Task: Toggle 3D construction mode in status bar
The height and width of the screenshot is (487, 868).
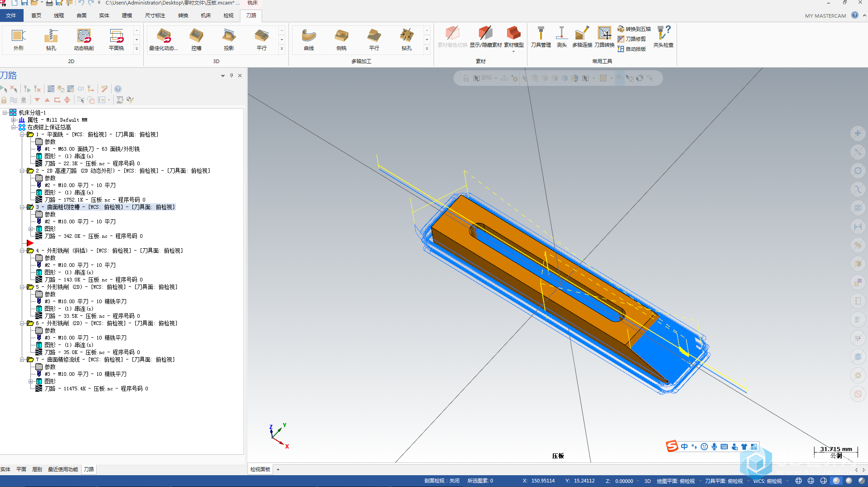Action: 648,481
